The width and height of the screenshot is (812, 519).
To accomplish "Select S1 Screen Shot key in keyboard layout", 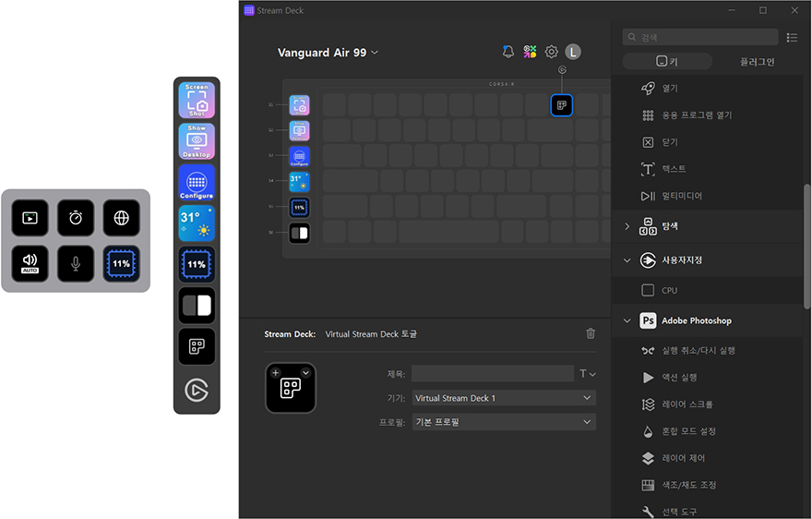I will tap(299, 105).
